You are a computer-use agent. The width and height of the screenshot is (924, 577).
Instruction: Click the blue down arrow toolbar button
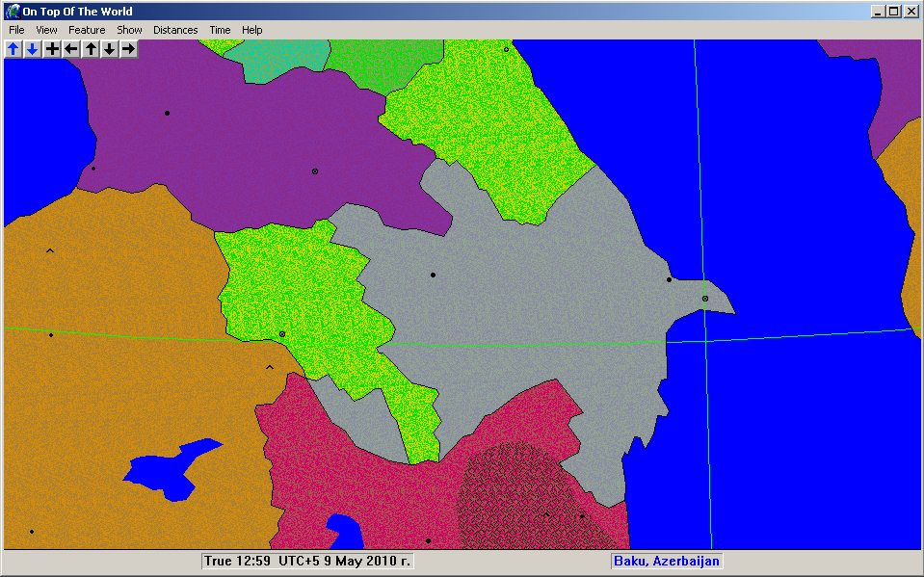point(33,49)
